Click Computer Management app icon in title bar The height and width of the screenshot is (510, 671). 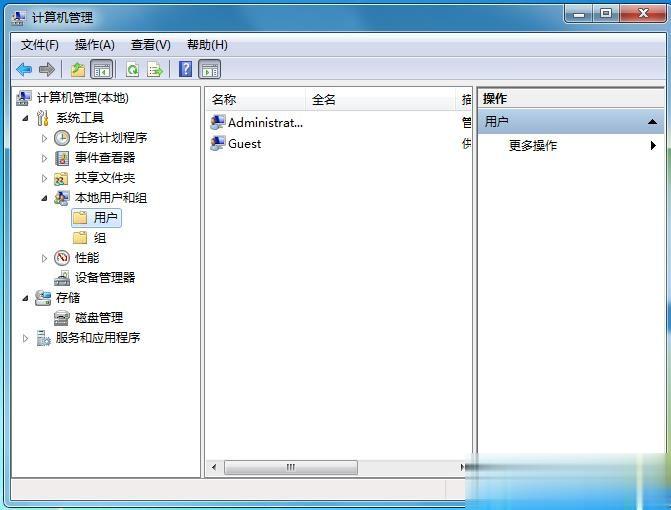18,18
